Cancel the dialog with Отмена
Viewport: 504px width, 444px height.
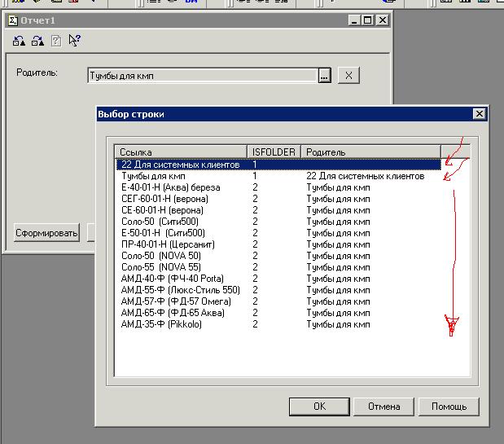coord(383,407)
